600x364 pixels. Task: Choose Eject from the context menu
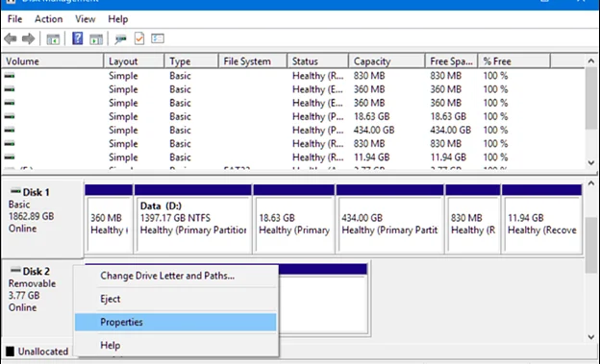pyautogui.click(x=176, y=299)
